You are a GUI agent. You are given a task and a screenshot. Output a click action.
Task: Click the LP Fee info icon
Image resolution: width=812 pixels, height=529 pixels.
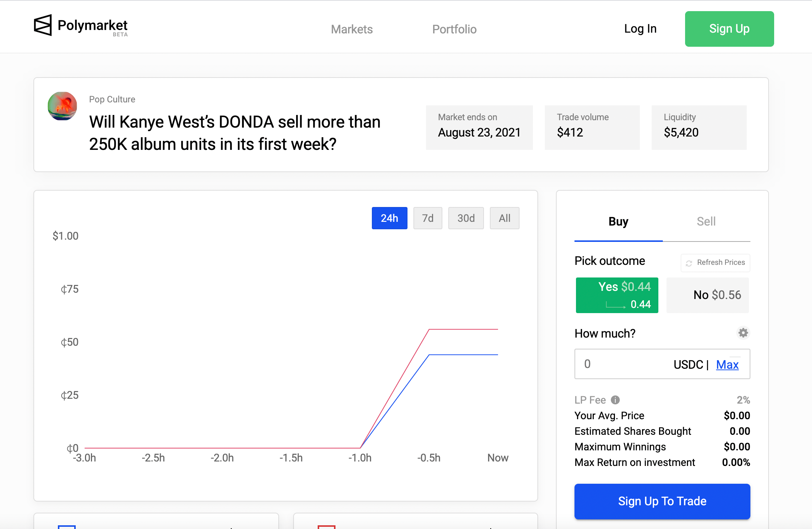click(x=615, y=400)
